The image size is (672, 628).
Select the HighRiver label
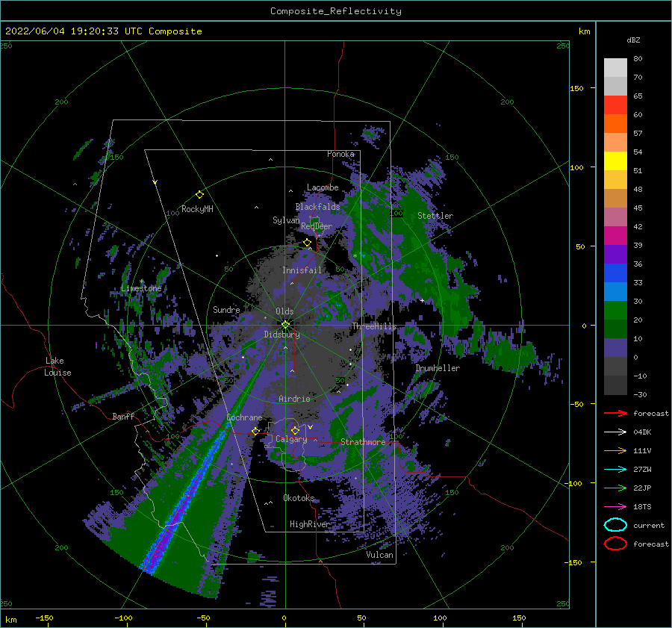309,524
